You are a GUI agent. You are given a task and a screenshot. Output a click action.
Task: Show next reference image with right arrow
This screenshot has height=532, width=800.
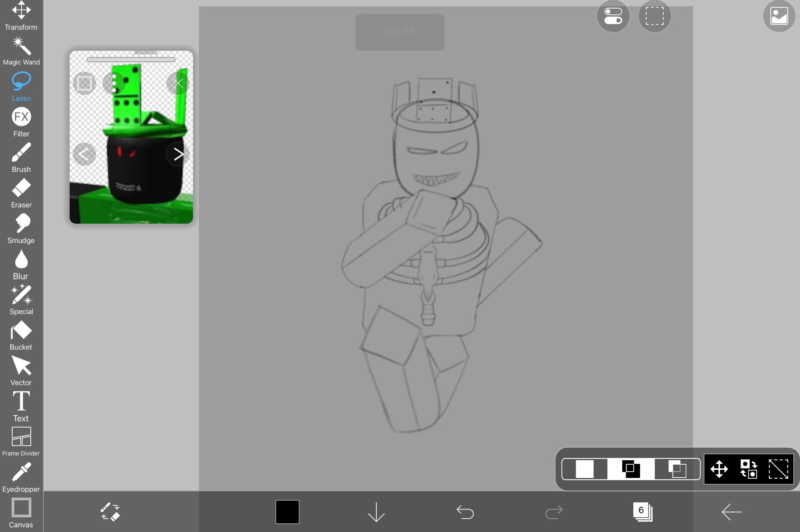pos(178,154)
